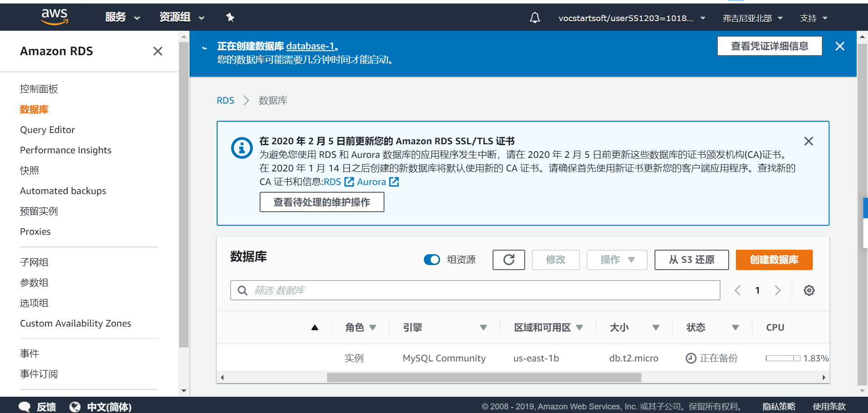Screen dimensions: 868x413
Task: Open Custom Availability Zones in the sidebar
Action: click(x=76, y=323)
